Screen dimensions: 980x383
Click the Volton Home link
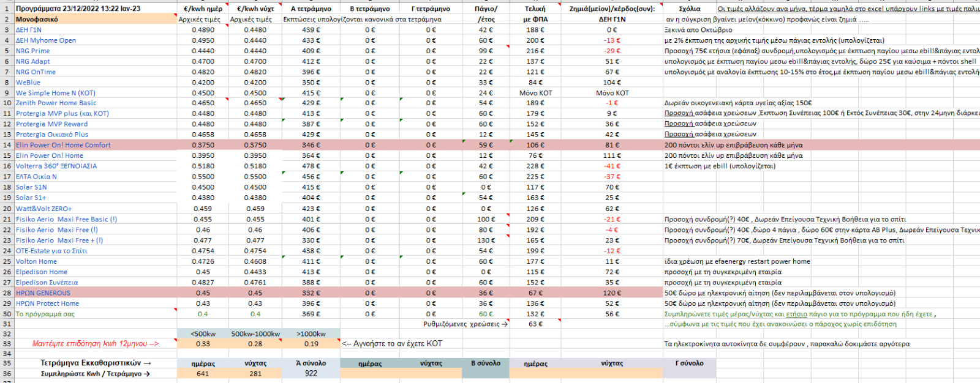pos(36,261)
